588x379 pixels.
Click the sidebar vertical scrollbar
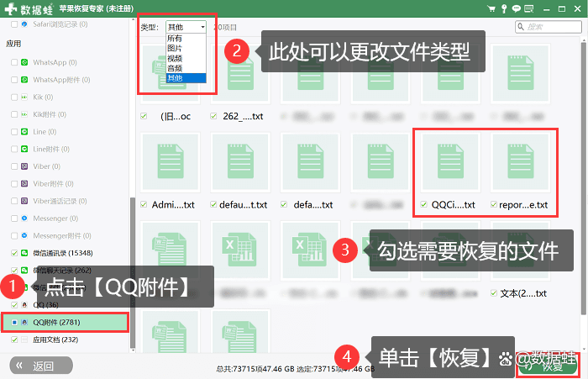[x=133, y=272]
